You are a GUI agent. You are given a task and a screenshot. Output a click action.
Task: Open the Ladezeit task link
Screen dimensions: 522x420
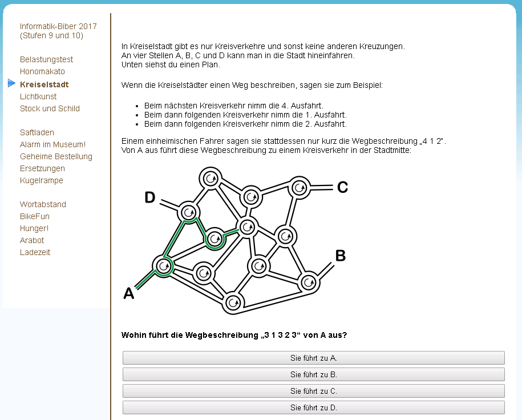coord(35,252)
